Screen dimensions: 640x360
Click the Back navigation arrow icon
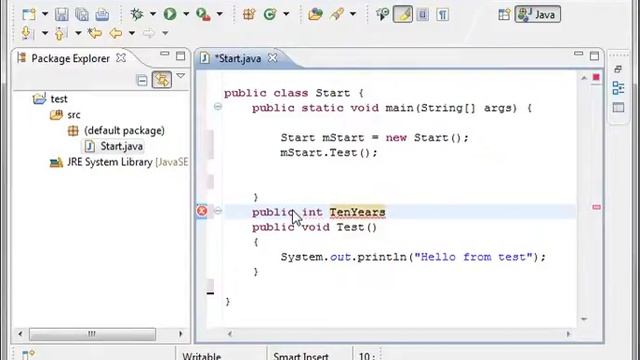click(116, 33)
